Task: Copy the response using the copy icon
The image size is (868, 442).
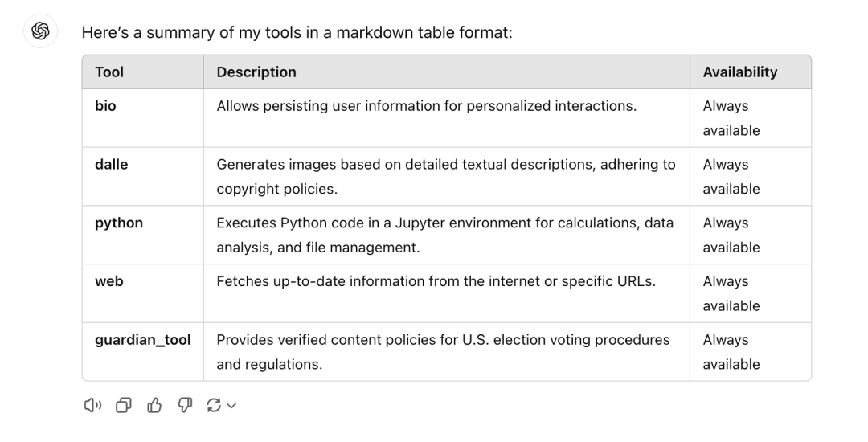Action: 124,406
